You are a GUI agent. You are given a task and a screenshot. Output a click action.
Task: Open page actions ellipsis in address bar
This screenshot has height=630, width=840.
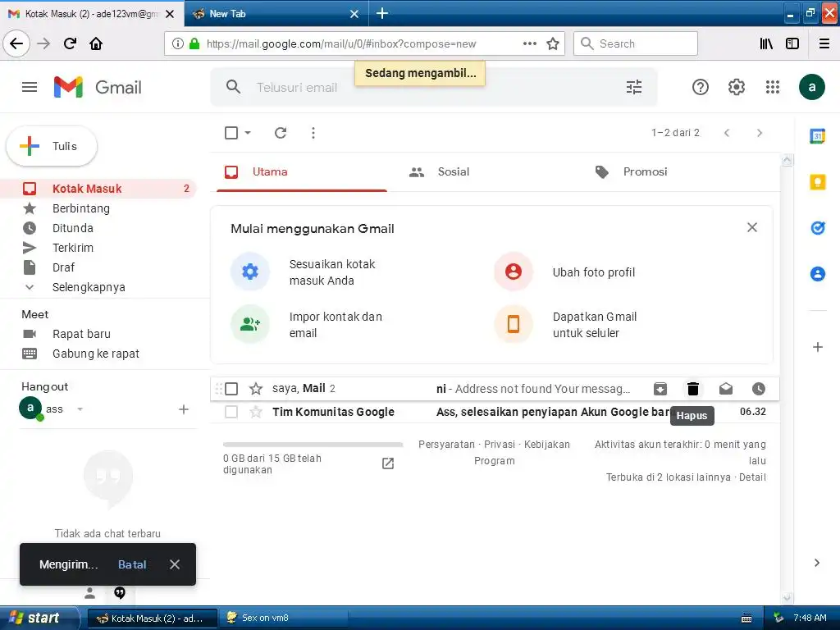coord(529,43)
